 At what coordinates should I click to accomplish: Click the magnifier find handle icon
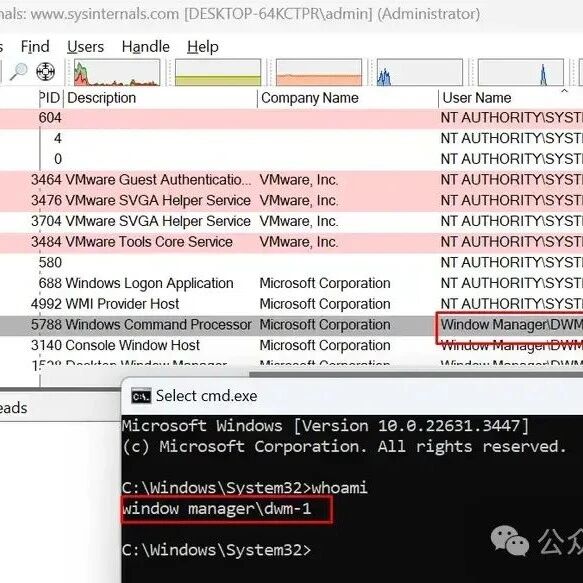click(x=19, y=71)
